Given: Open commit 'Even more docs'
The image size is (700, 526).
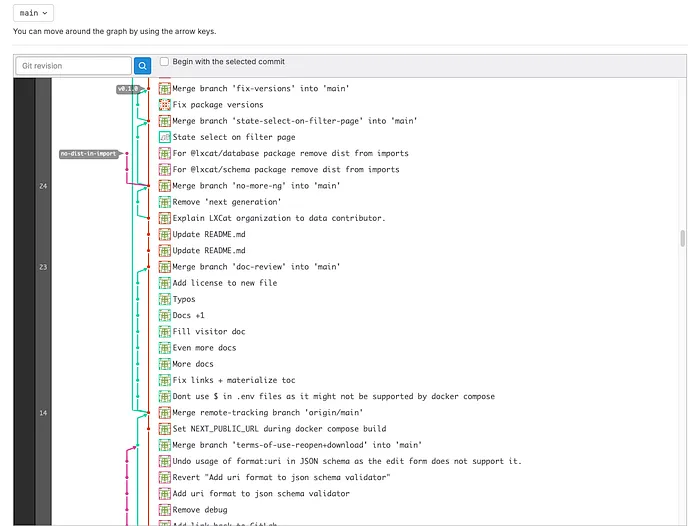Looking at the screenshot, I should [204, 347].
